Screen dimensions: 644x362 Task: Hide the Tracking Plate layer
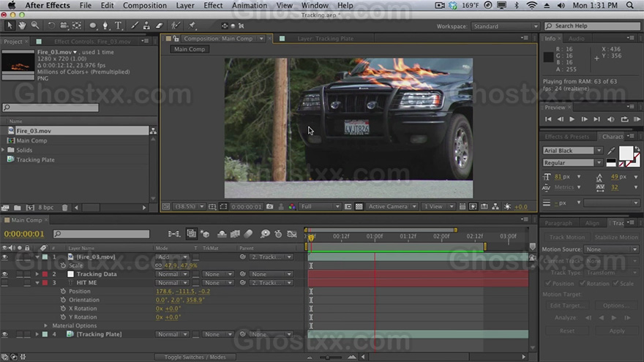point(4,334)
